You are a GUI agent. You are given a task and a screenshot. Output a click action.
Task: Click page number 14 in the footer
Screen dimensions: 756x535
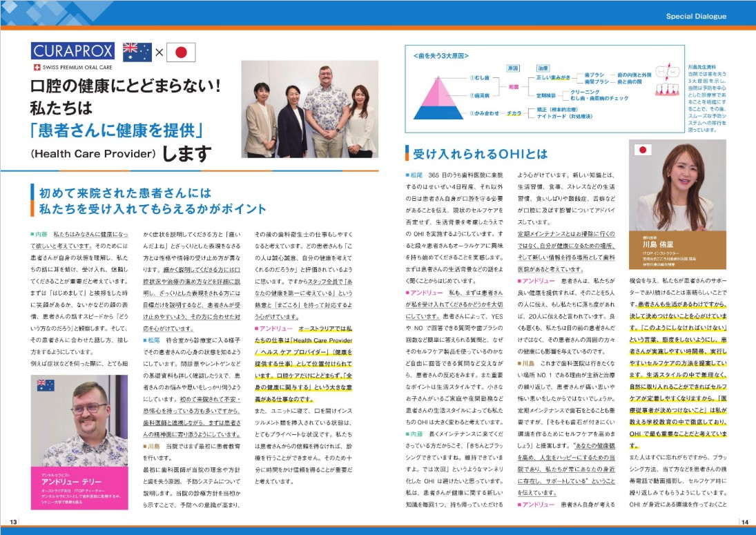click(745, 521)
